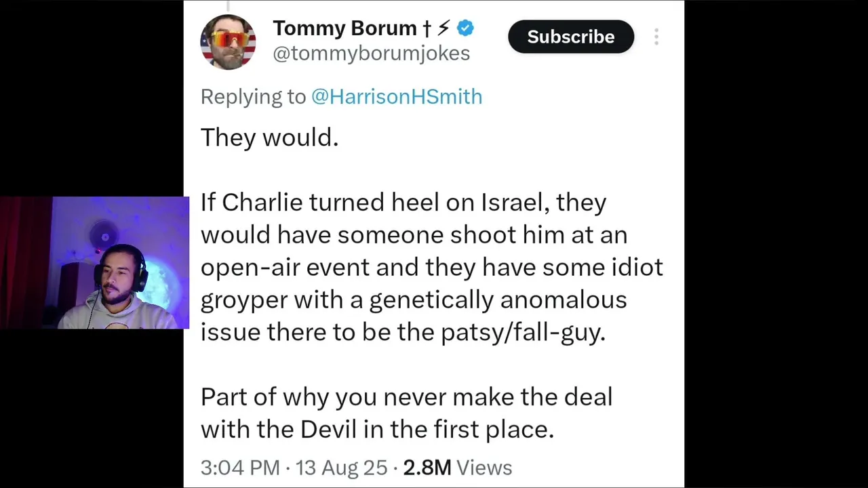This screenshot has height=488, width=868.
Task: Click the "Replying to" label
Action: [253, 97]
